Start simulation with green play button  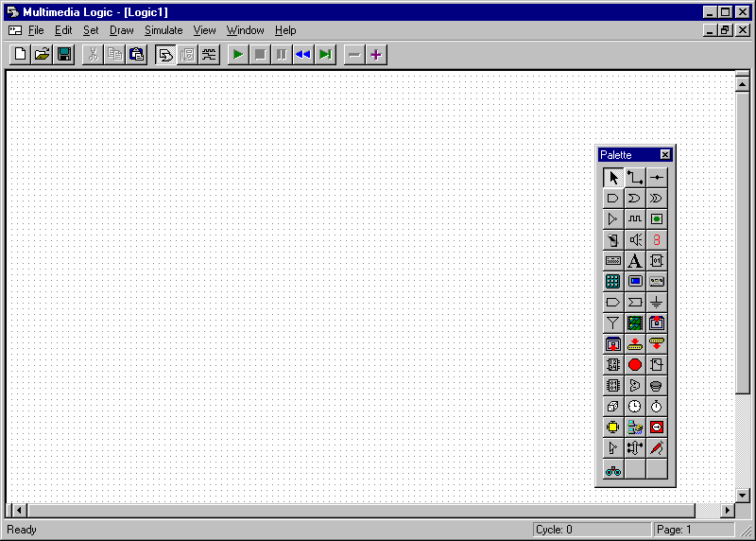(238, 55)
